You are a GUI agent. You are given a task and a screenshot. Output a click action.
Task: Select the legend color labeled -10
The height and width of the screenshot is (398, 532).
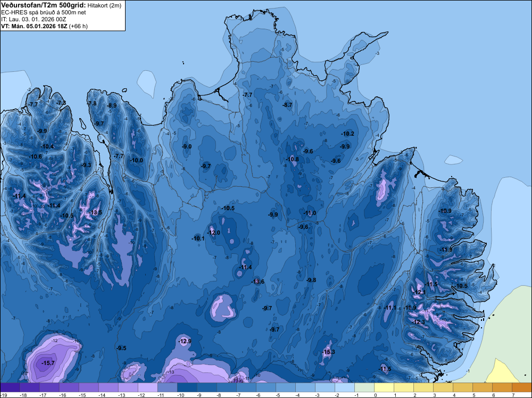click(x=187, y=387)
